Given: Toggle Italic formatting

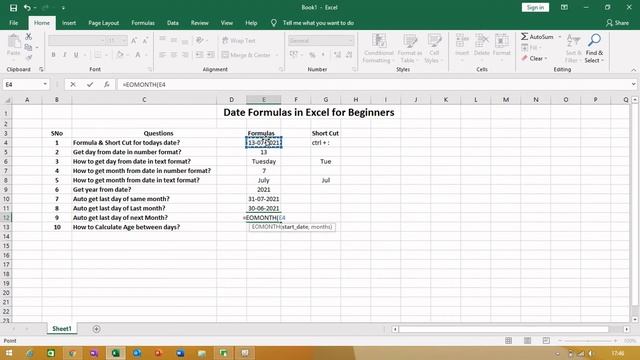Looking at the screenshot, I should 64,55.
